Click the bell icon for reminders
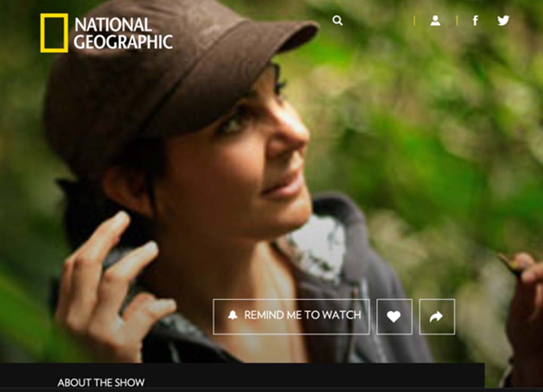Viewport: 543px width, 392px height. click(233, 315)
